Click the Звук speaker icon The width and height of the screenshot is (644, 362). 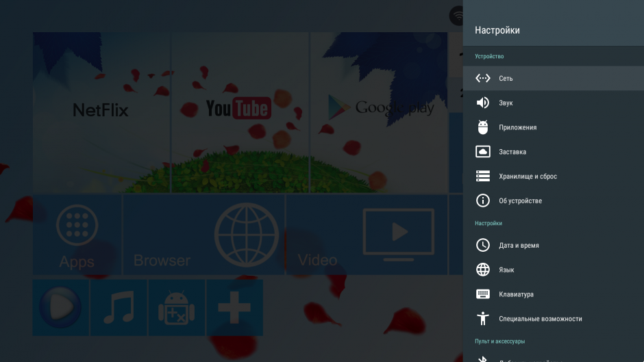(x=482, y=103)
